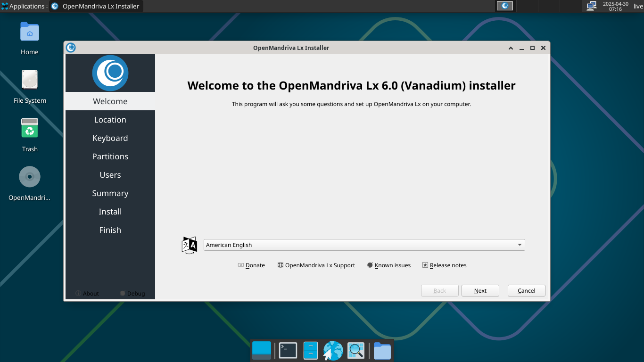Screen dimensions: 644x362
Task: Open the folder icon in the dock
Action: click(382, 351)
